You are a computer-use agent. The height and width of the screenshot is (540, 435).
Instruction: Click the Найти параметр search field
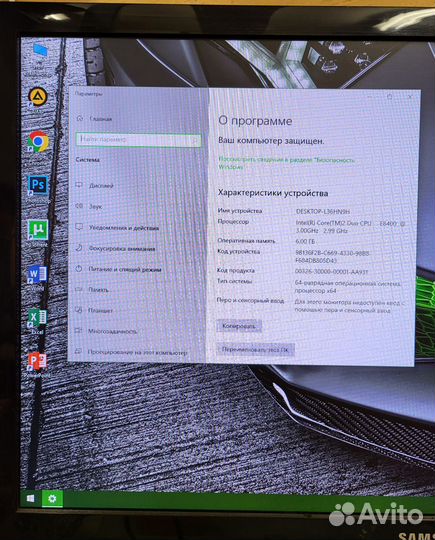pyautogui.click(x=138, y=140)
